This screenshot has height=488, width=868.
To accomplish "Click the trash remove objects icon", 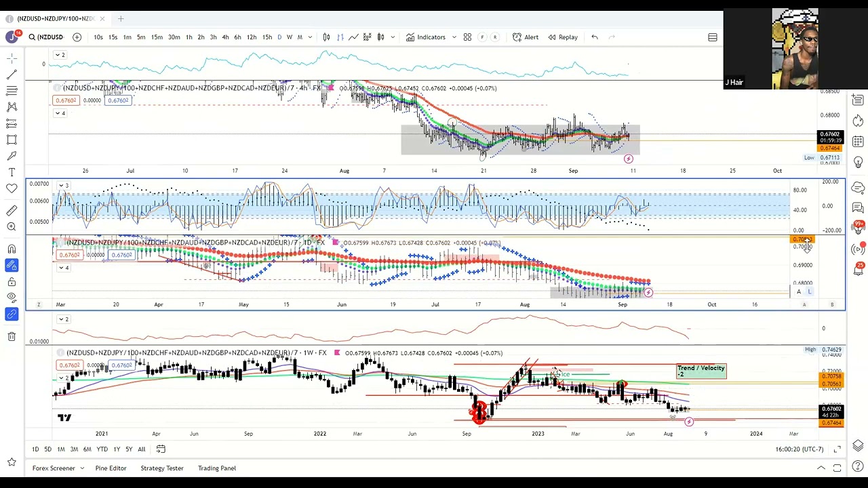I will (12, 336).
